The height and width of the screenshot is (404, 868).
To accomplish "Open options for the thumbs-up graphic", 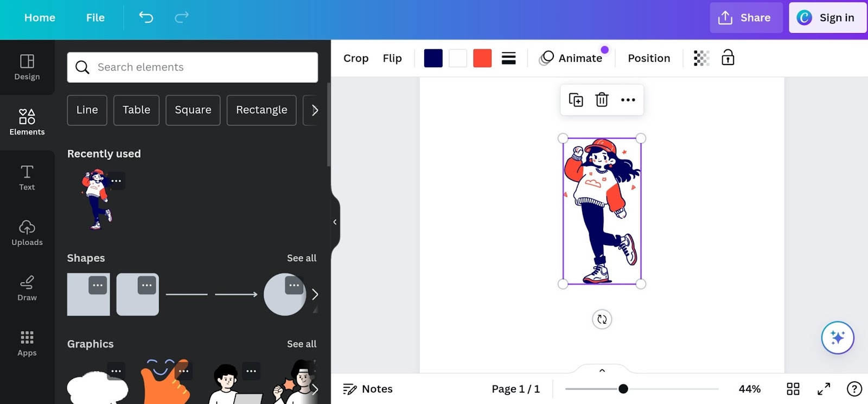I will coord(183,371).
